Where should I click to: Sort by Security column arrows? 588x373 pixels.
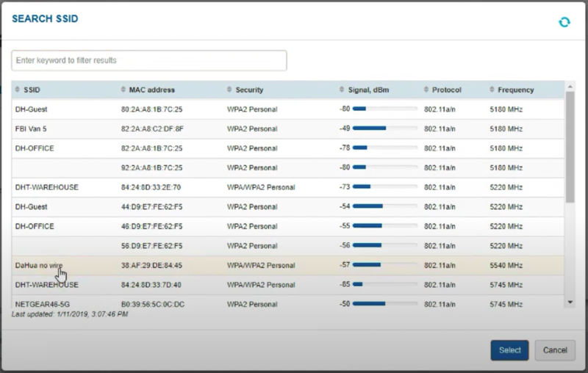coord(229,89)
